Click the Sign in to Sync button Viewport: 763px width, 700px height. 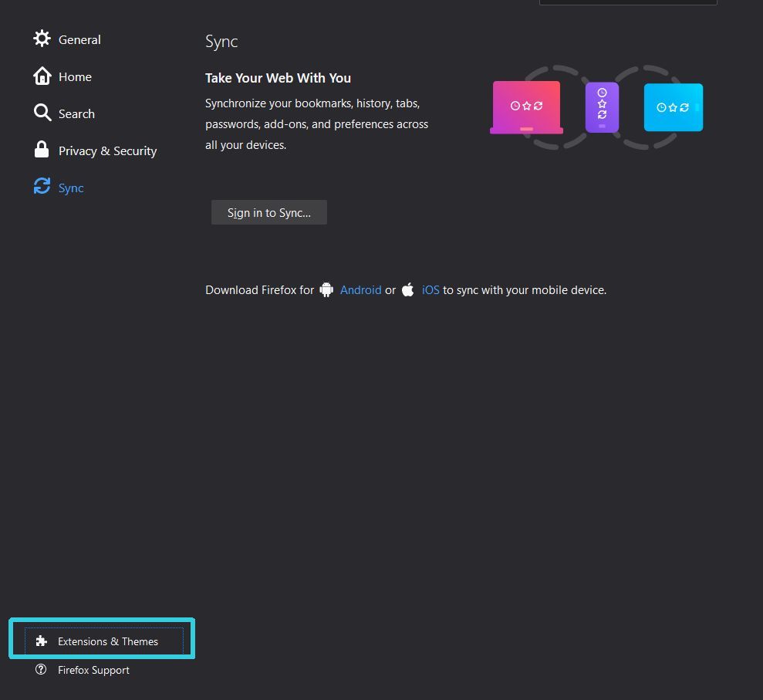(269, 212)
